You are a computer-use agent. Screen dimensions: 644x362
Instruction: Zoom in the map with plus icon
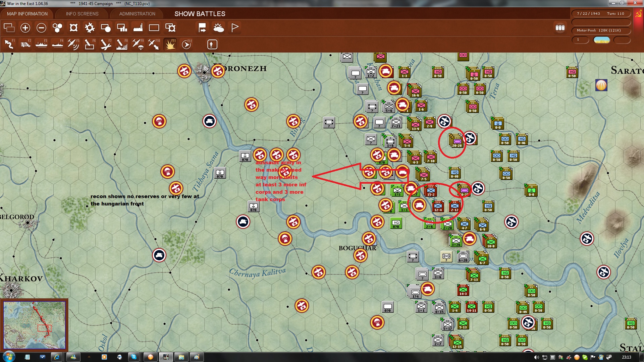tap(25, 27)
